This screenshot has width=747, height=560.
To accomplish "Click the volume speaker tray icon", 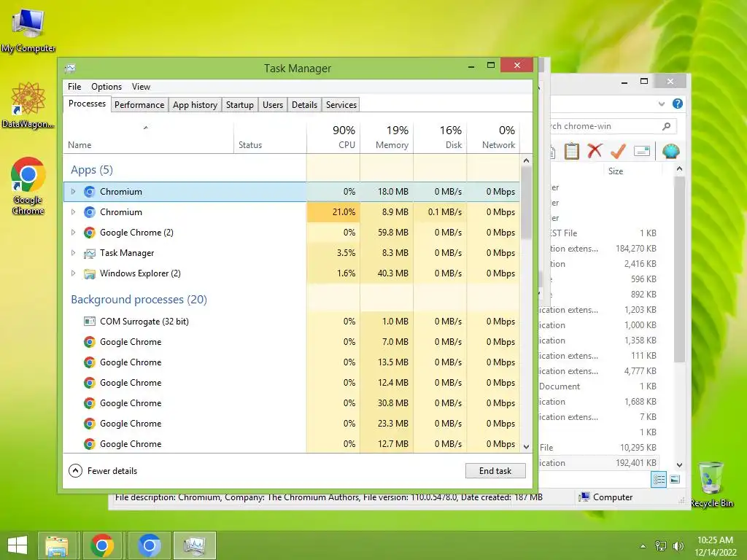I will (x=678, y=546).
